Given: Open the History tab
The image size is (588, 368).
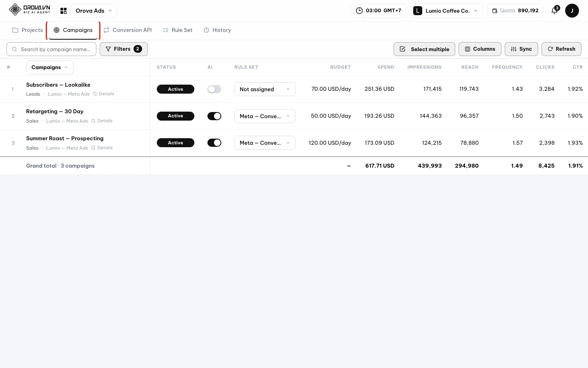Looking at the screenshot, I should [217, 30].
